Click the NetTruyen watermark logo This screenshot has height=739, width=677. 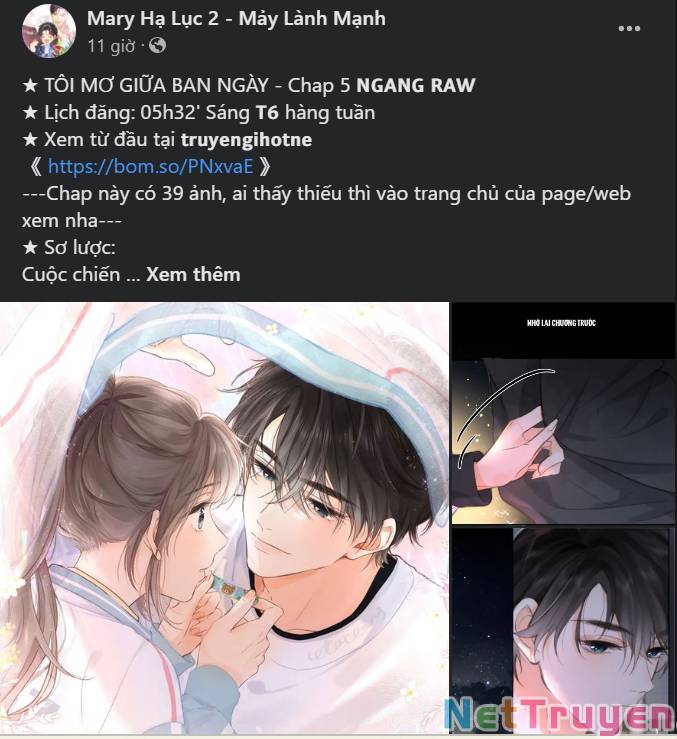click(x=559, y=714)
